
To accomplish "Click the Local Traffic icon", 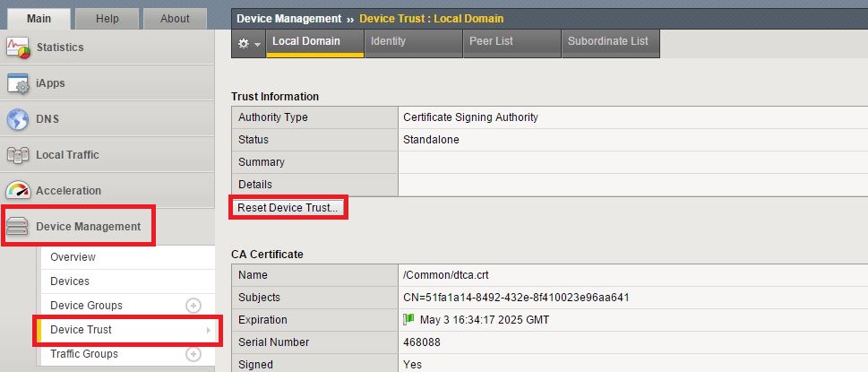I will click(x=18, y=155).
